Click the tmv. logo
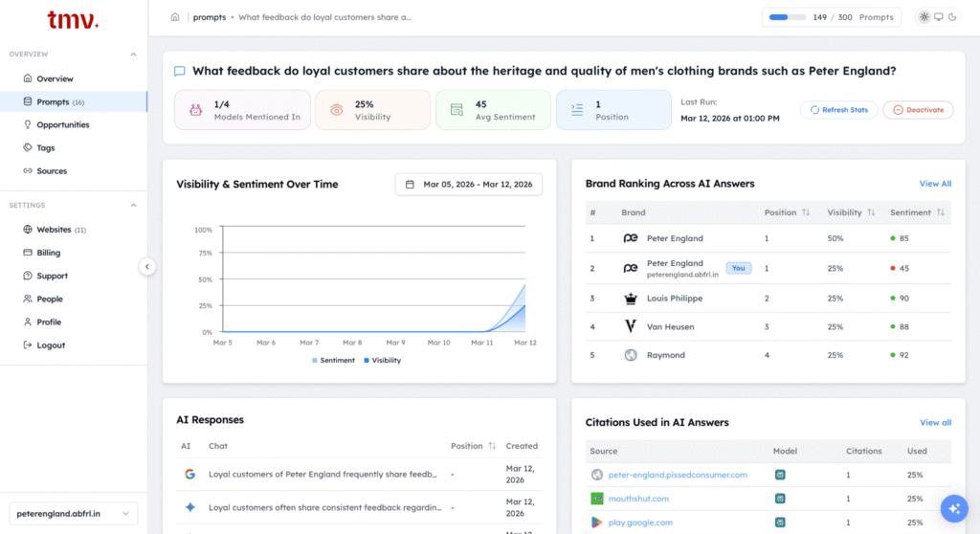Image resolution: width=980 pixels, height=534 pixels. click(x=73, y=20)
